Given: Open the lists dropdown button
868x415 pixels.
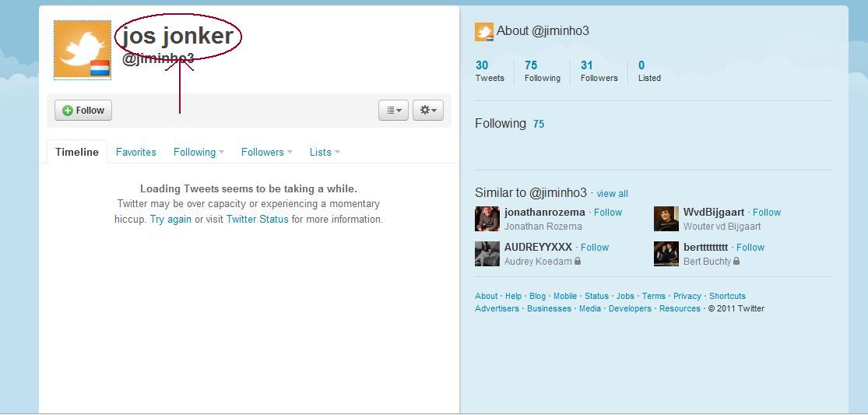Looking at the screenshot, I should coord(394,110).
